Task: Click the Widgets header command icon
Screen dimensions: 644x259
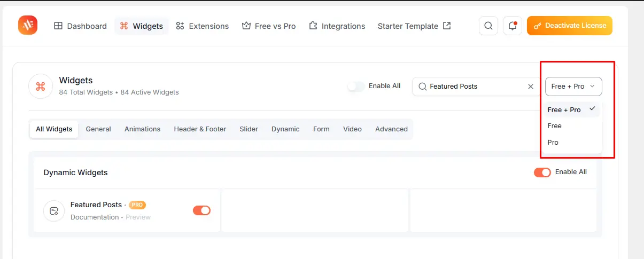Action: [x=41, y=87]
